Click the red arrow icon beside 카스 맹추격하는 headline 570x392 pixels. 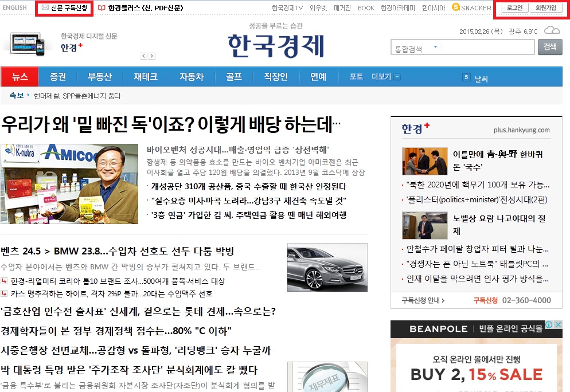pos(4,293)
